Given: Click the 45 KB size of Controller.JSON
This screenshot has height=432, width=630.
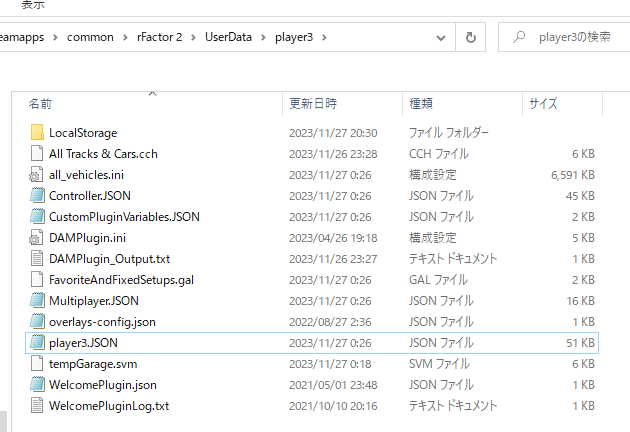Looking at the screenshot, I should pyautogui.click(x=580, y=196).
